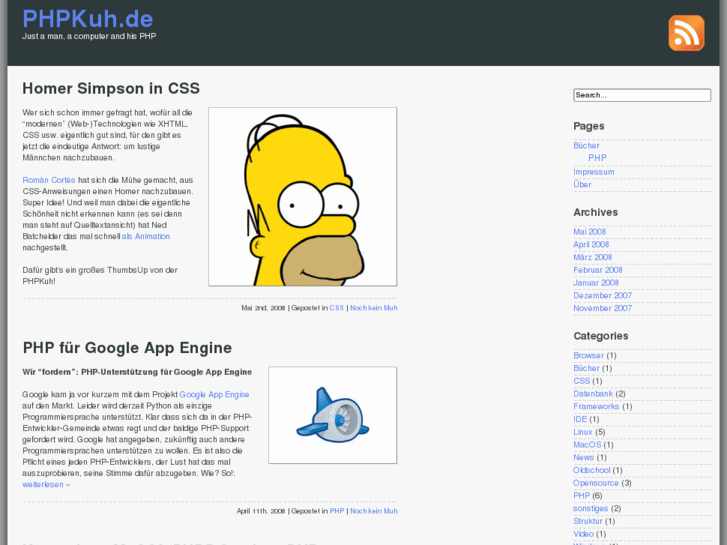Select the News category
This screenshot has height=545, width=727.
583,457
